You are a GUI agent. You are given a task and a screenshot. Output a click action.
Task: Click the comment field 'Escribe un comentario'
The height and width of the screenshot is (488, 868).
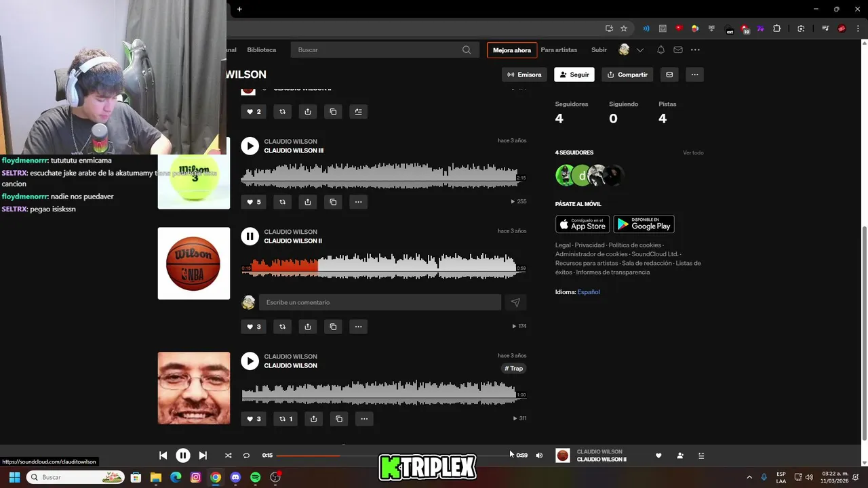pyautogui.click(x=380, y=302)
